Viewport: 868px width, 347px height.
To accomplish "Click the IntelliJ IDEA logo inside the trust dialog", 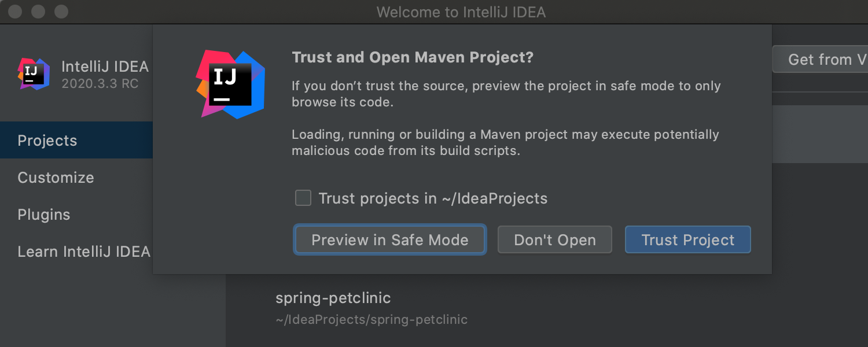I will coord(230,84).
